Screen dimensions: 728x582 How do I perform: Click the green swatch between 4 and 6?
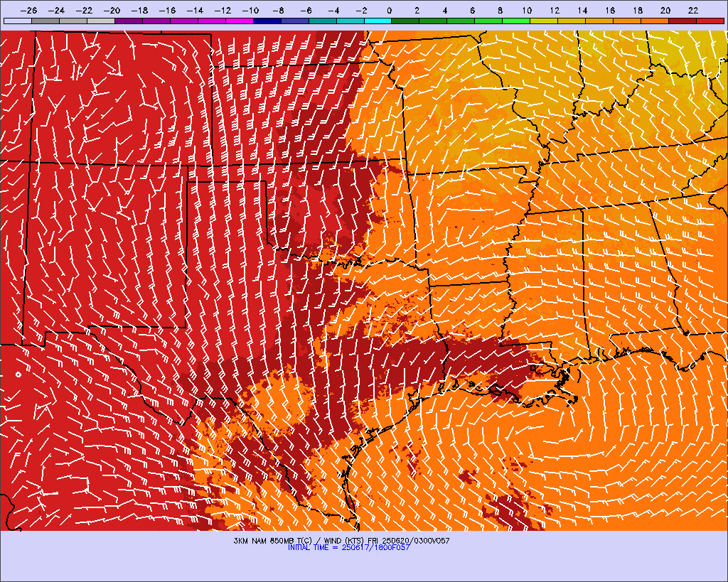point(461,21)
